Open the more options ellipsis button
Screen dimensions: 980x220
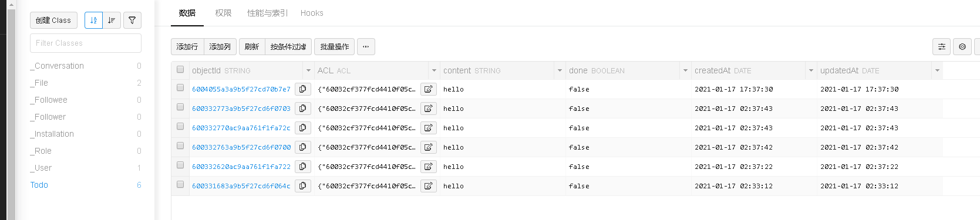[366, 46]
